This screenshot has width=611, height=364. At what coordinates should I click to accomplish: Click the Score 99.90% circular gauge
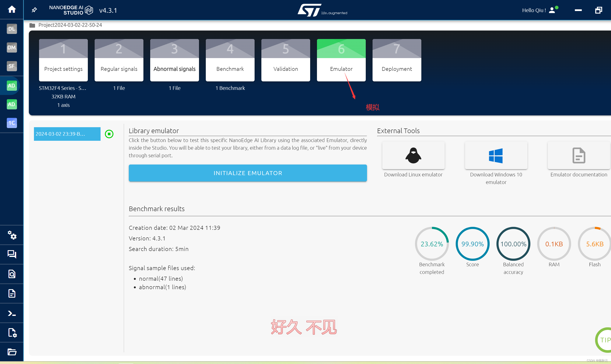472,244
